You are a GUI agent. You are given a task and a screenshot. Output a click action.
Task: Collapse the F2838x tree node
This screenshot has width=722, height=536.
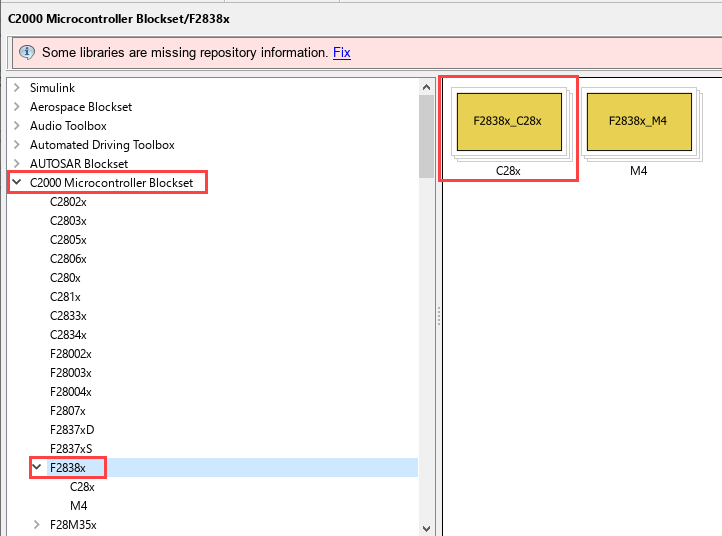tap(37, 467)
